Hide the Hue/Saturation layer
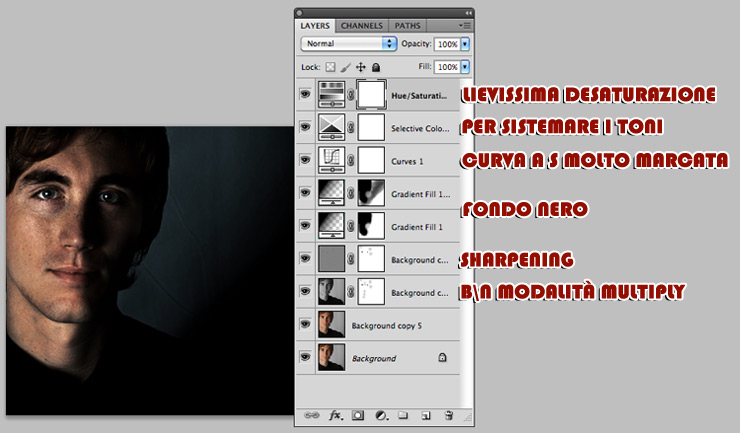The width and height of the screenshot is (740, 433). click(305, 95)
